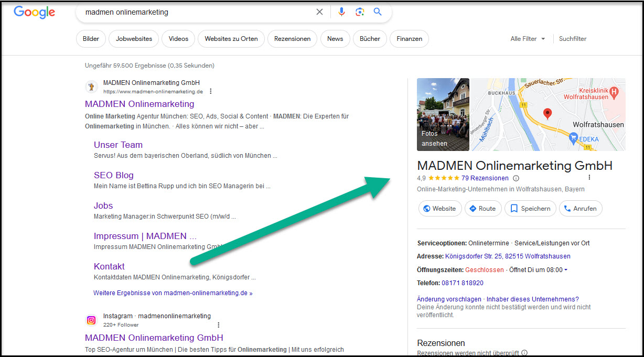
Task: Open the Wolfratshausen map thumbnail
Action: (548, 115)
